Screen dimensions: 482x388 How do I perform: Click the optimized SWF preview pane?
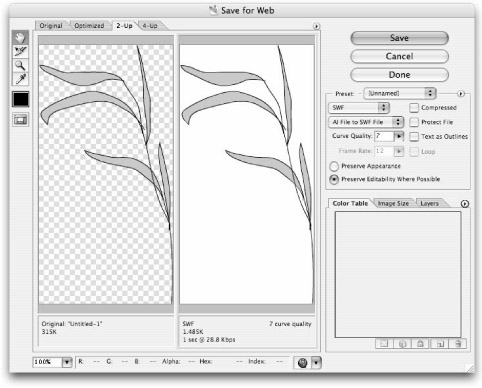pyautogui.click(x=247, y=174)
